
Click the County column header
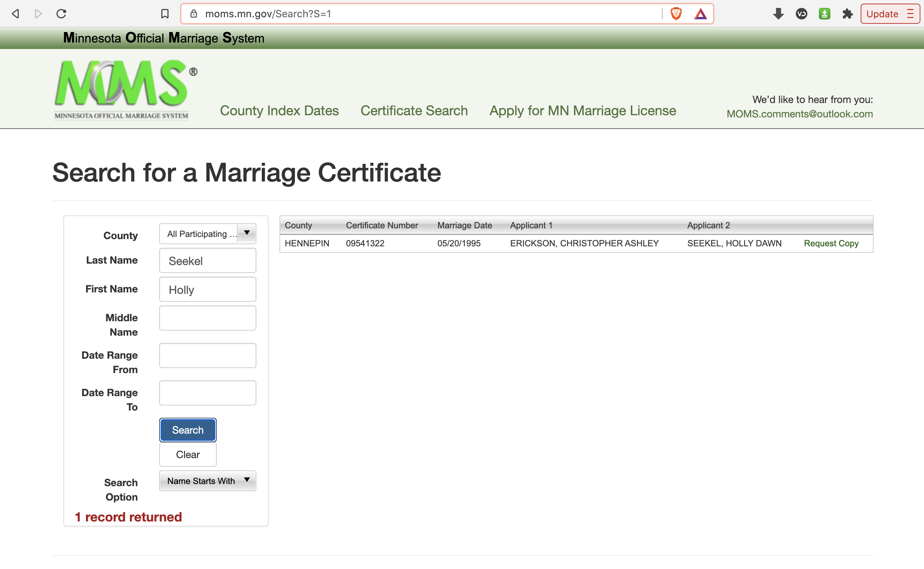[299, 225]
